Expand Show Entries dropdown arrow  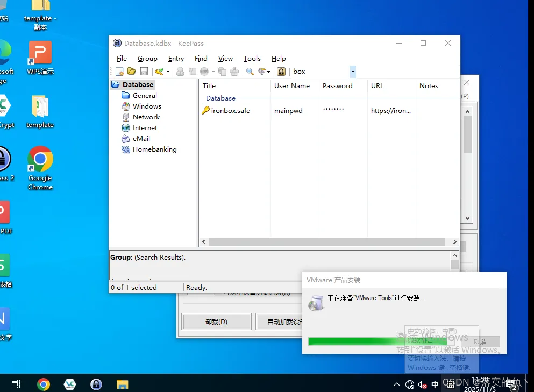pos(268,72)
